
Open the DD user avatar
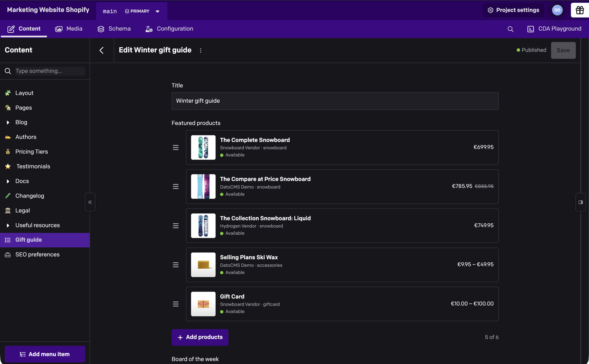pos(557,10)
